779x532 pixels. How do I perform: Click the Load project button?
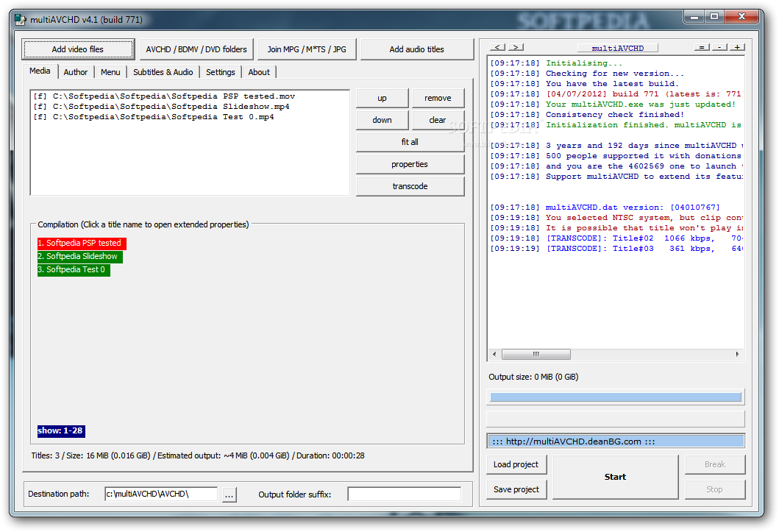point(516,464)
